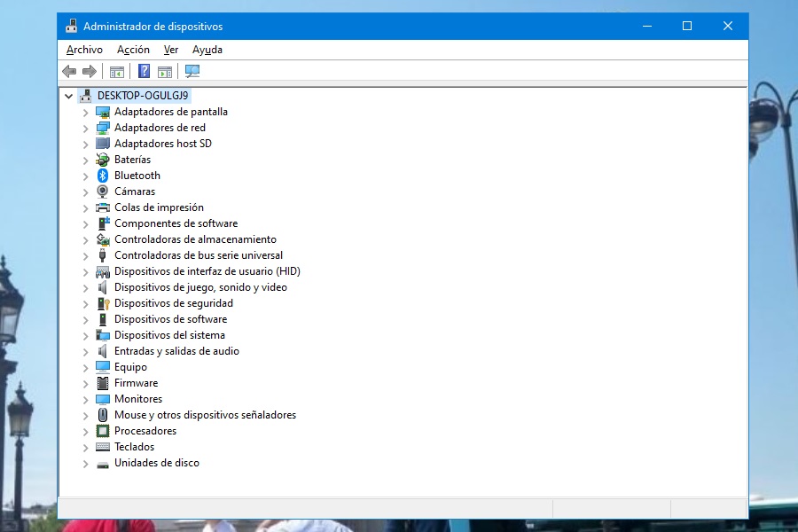This screenshot has width=798, height=532.
Task: Click the Scan for hardware changes icon
Action: point(192,72)
